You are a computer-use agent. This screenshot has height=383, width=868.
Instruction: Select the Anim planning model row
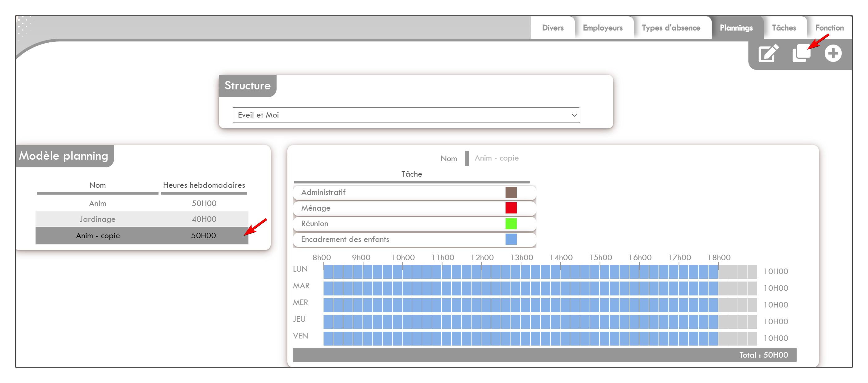(x=142, y=203)
